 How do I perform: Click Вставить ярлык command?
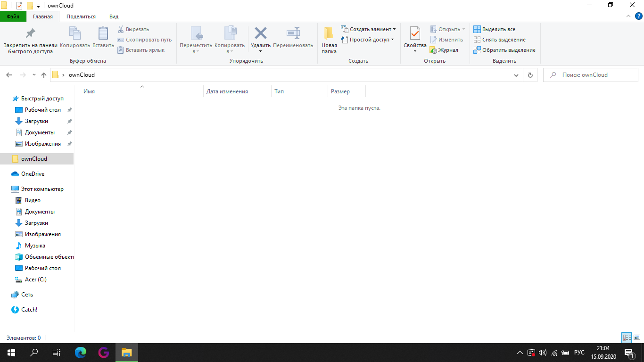pos(141,50)
